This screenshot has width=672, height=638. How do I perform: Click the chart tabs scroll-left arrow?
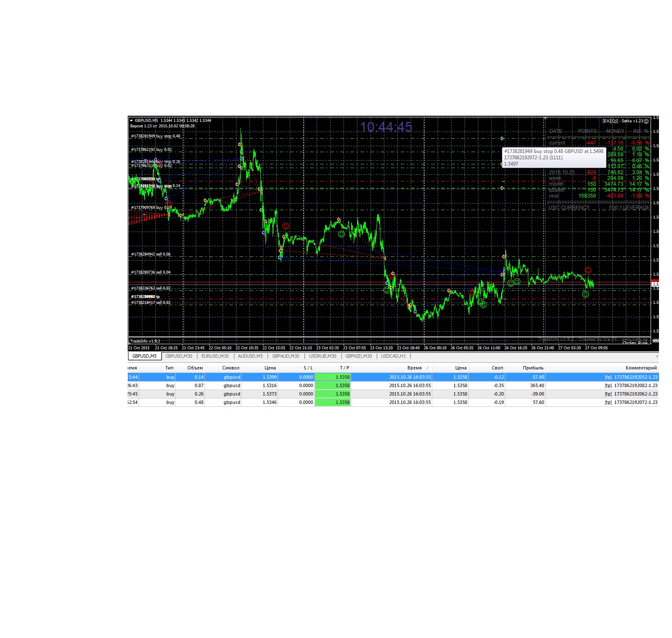pos(657,356)
